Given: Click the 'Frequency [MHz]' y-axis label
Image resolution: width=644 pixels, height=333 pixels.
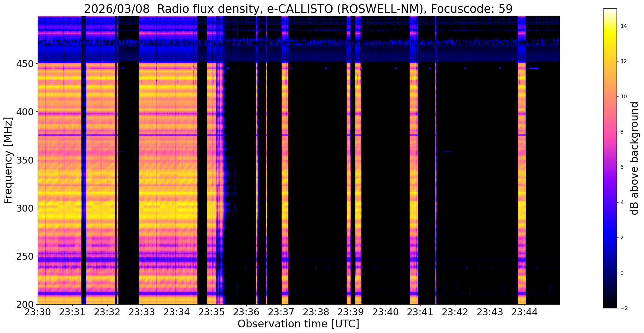Looking at the screenshot, I should 8,160.
